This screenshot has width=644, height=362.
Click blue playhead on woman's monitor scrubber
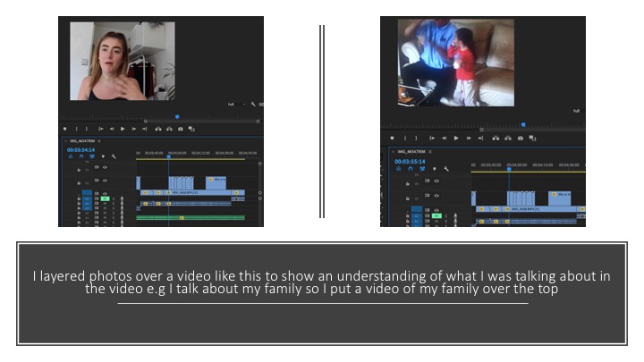(176, 116)
